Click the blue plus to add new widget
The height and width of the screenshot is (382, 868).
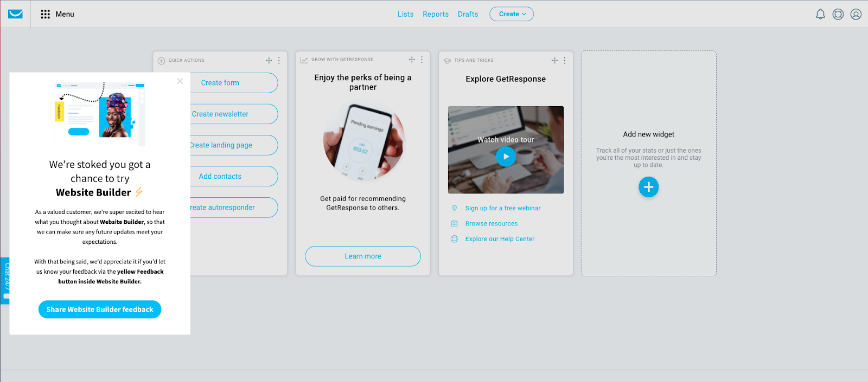point(648,187)
